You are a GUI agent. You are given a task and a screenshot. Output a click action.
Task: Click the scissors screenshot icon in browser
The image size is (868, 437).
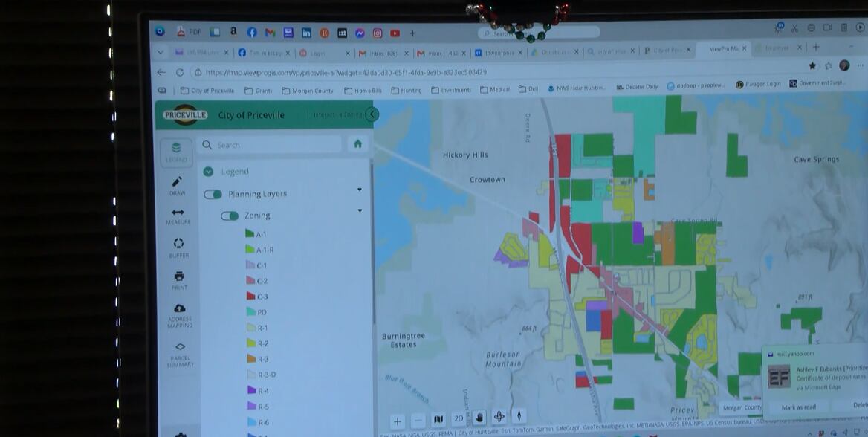tap(794, 28)
